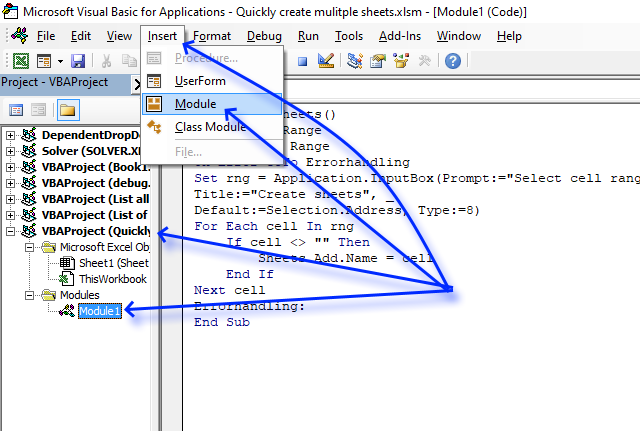
Task: Open Visual Basic Help question mark icon
Action: click(x=453, y=61)
